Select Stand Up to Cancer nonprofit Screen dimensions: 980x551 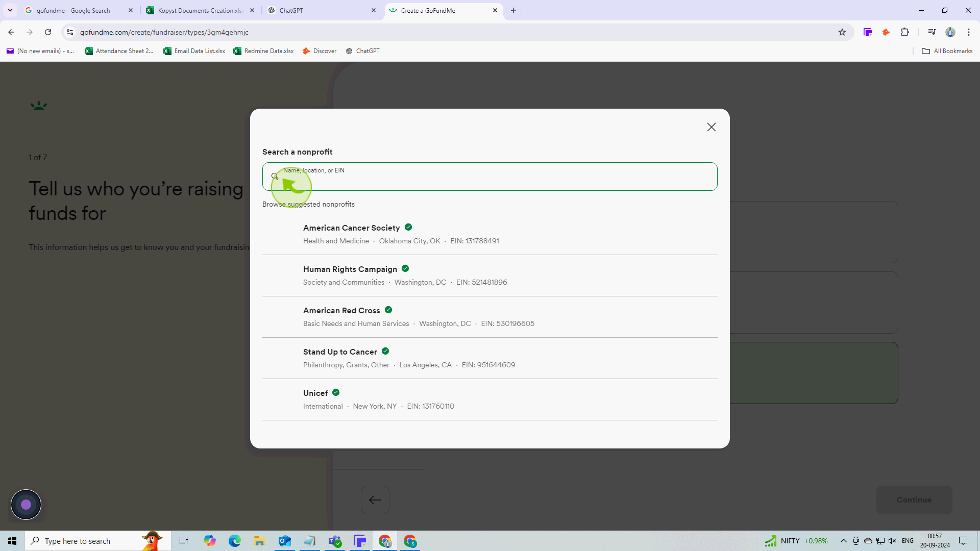[490, 358]
